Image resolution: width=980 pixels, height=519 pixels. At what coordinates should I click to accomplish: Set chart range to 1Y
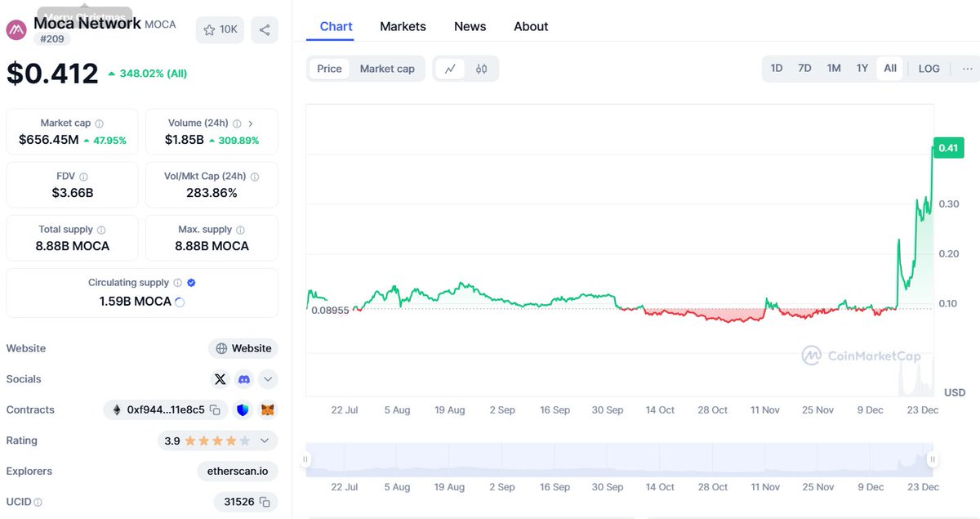pyautogui.click(x=862, y=69)
